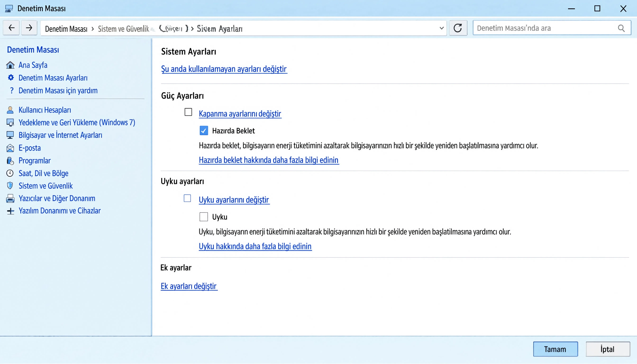Uncheck the Hazırda Beklet checkbox
Image resolution: width=637 pixels, height=364 pixels.
[x=204, y=130]
